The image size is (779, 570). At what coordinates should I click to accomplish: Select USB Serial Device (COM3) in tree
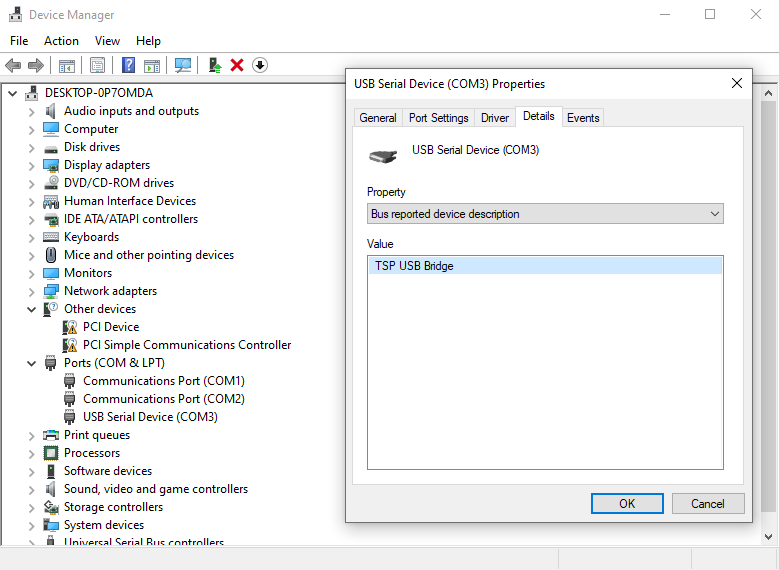pyautogui.click(x=150, y=417)
